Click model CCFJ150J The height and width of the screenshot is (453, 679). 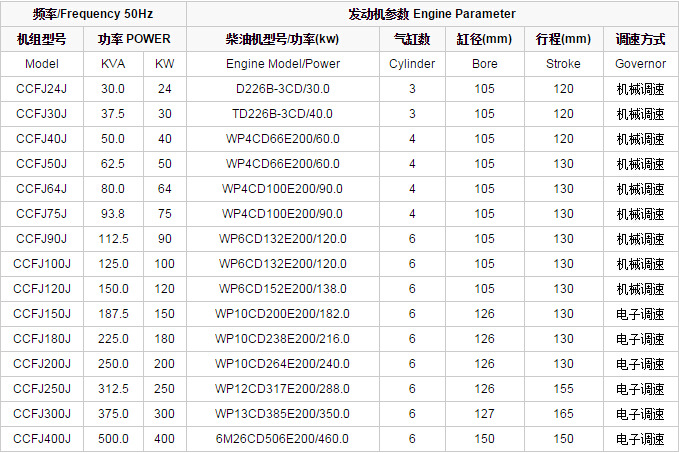point(42,314)
